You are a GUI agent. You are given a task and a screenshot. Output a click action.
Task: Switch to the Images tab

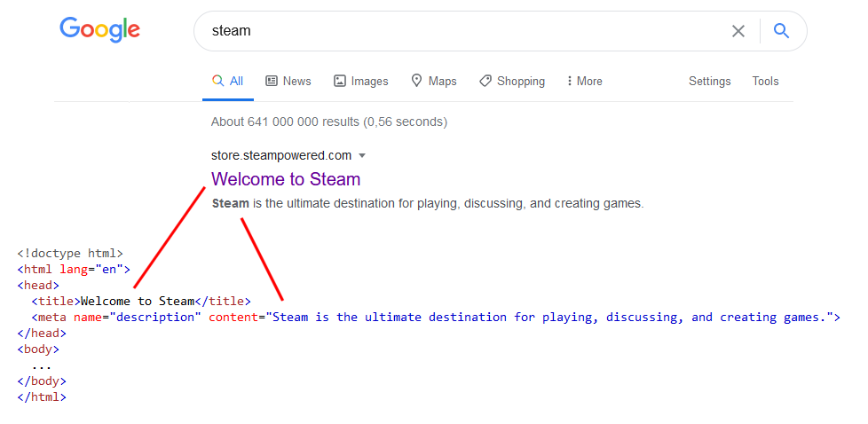[360, 82]
